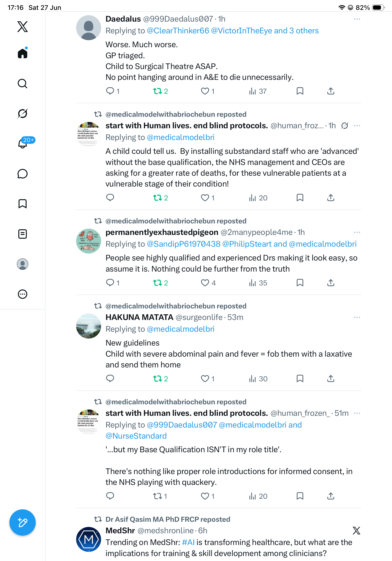Open more options on Daedalus's post
This screenshot has height=561, width=392.
pos(357,19)
